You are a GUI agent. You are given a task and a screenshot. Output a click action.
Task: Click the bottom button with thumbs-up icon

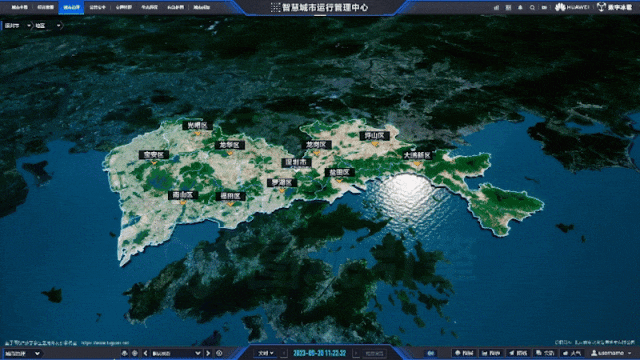[x=572, y=353]
